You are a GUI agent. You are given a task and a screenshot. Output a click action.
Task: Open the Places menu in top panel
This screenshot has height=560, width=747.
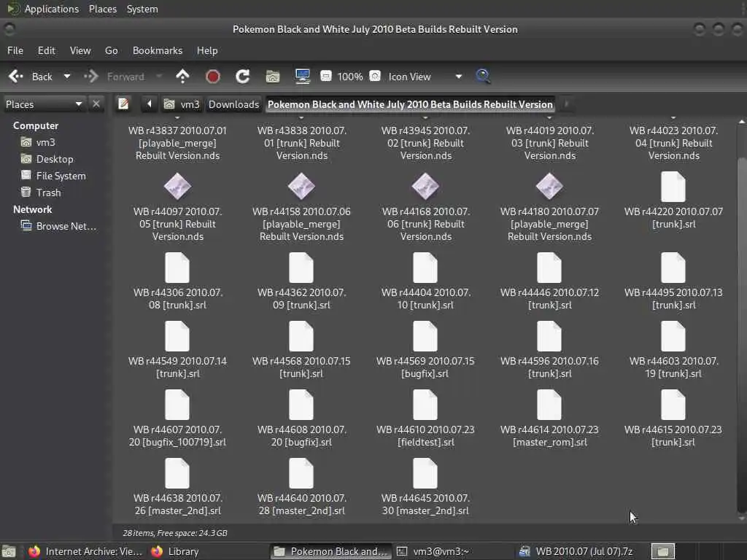(x=103, y=9)
